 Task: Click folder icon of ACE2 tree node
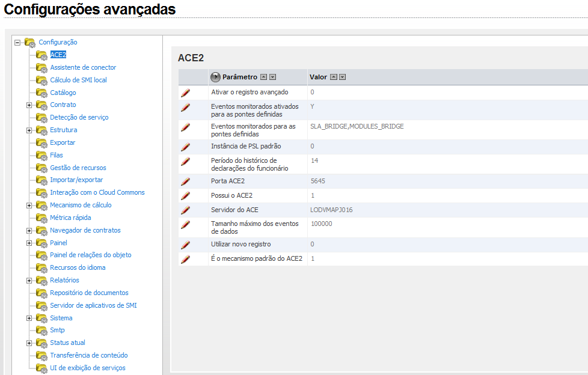tap(41, 55)
